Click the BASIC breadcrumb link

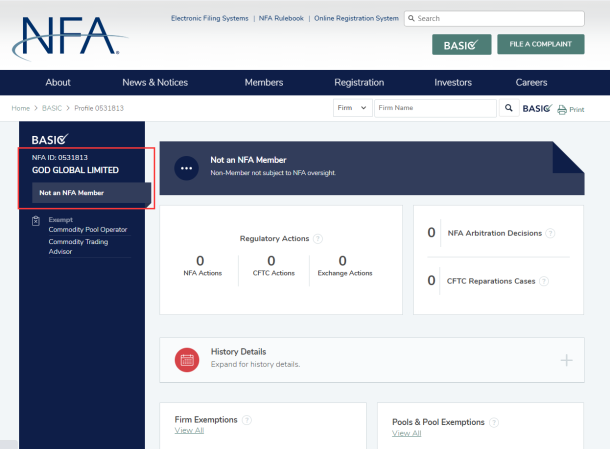(x=52, y=108)
